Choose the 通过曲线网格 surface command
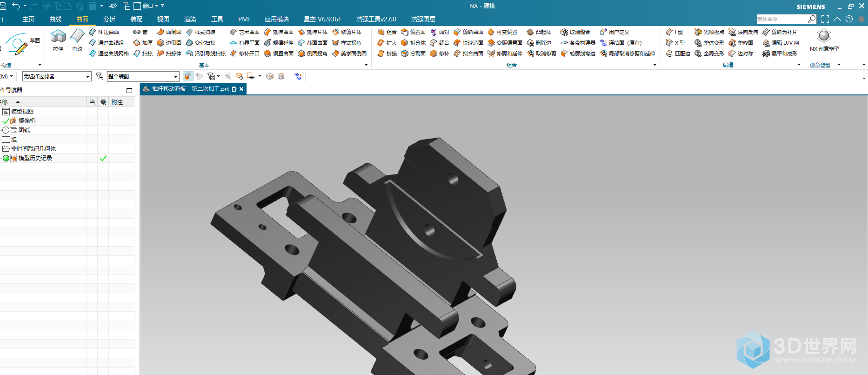The image size is (868, 375). click(109, 54)
